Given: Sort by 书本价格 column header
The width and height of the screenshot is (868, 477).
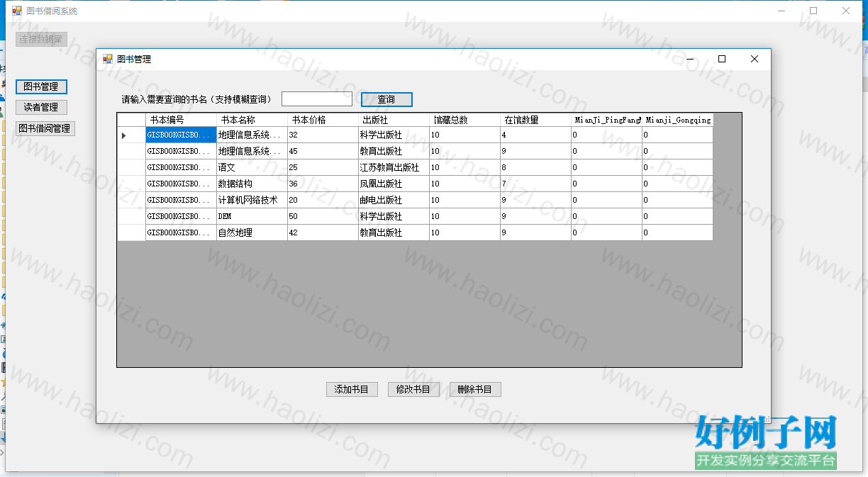Looking at the screenshot, I should click(x=323, y=120).
